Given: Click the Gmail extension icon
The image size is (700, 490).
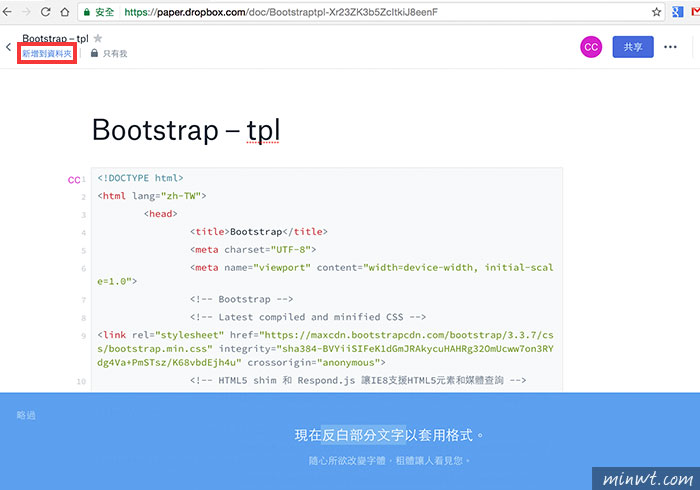Looking at the screenshot, I should (x=696, y=12).
